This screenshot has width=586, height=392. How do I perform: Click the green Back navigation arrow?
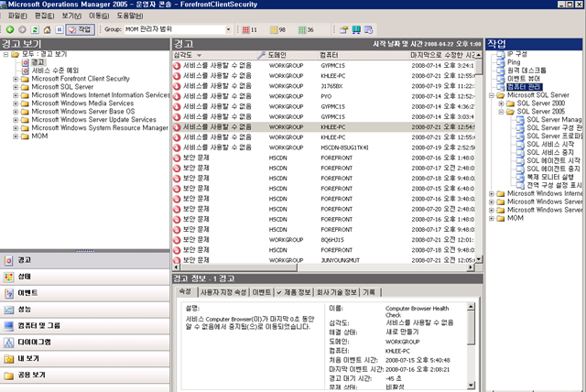10,29
